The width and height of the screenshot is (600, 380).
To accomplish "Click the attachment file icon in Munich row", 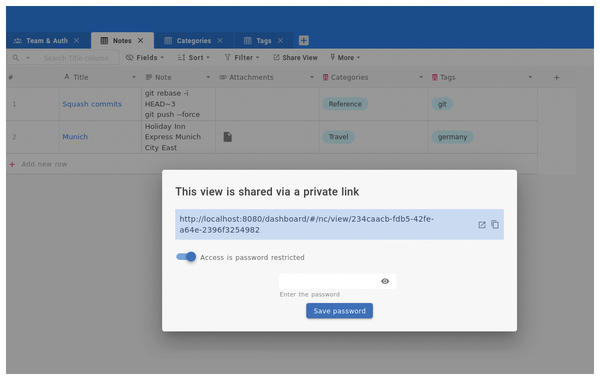I will pyautogui.click(x=228, y=137).
